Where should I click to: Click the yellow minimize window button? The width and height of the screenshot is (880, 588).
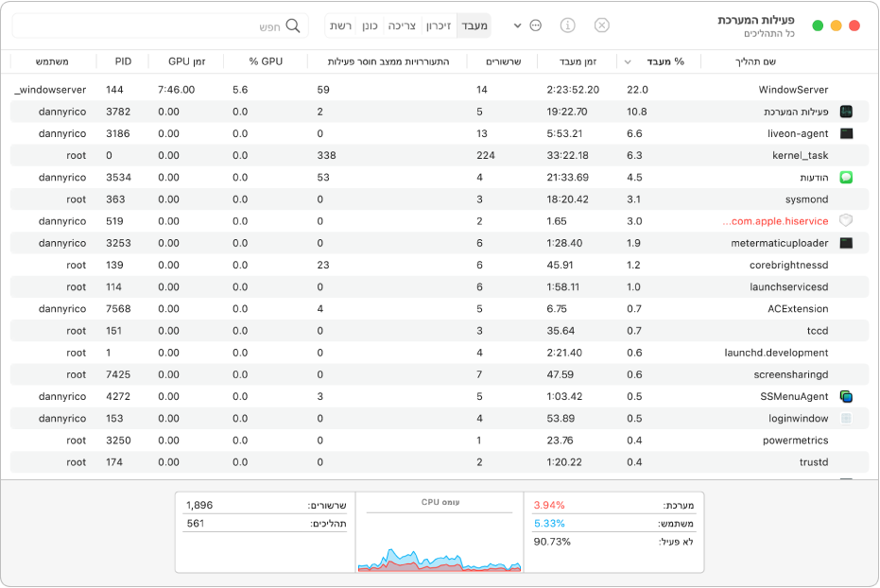point(837,26)
